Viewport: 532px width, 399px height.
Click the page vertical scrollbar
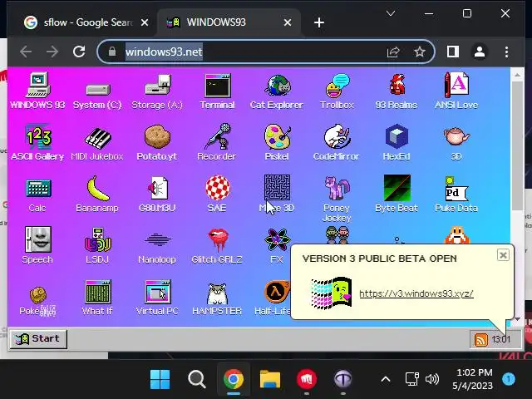pos(517,146)
